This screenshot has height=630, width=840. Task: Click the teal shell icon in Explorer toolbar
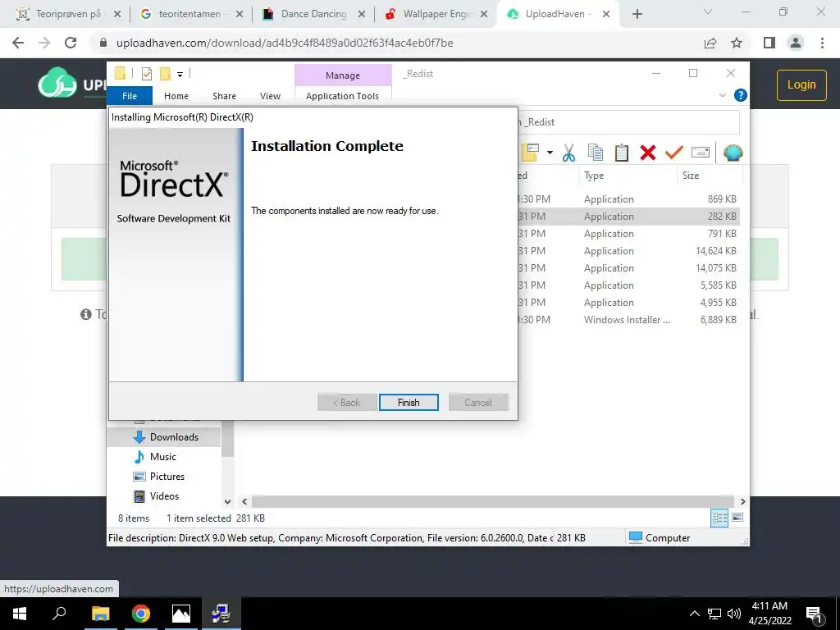pyautogui.click(x=733, y=153)
